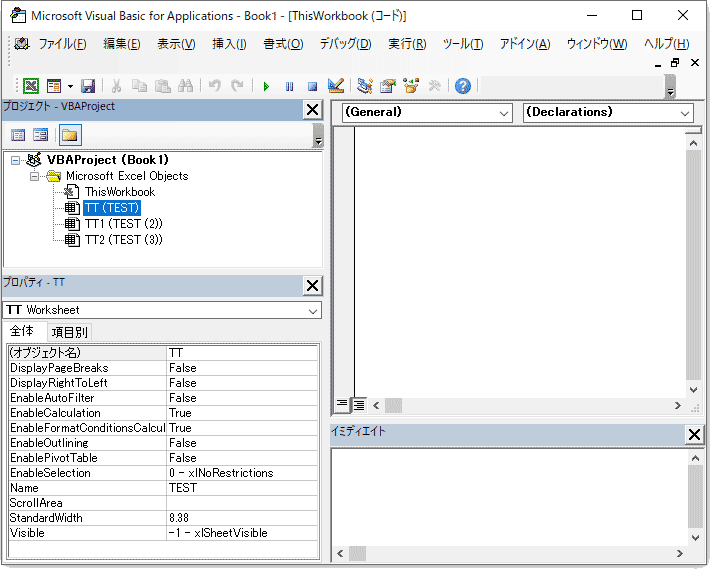Toggle Design Mode icon
The image size is (710, 569).
(x=336, y=86)
